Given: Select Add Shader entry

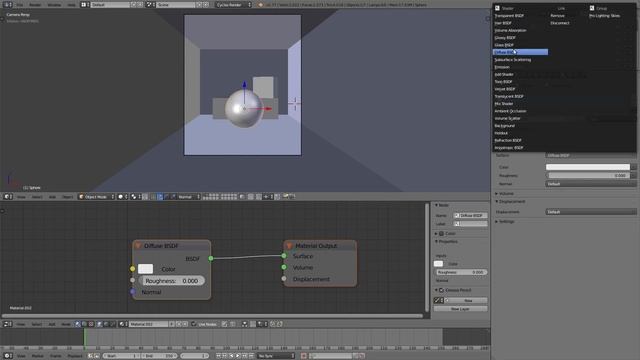Looking at the screenshot, I should [504, 74].
